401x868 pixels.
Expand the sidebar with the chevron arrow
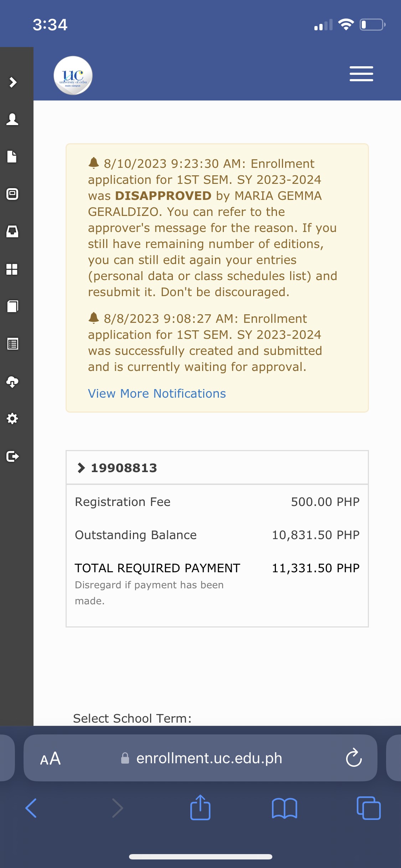pos(13,82)
